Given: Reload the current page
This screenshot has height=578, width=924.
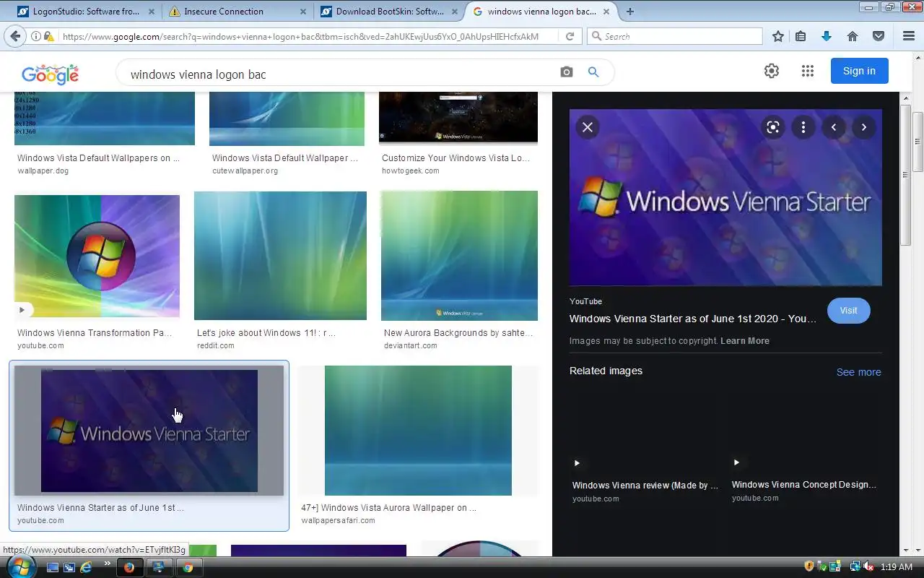Looking at the screenshot, I should (x=570, y=36).
